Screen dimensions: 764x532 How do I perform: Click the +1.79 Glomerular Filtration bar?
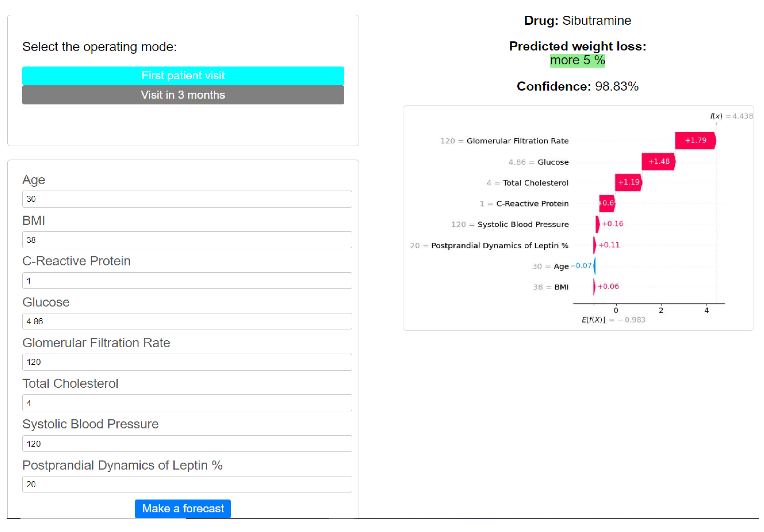coord(695,141)
